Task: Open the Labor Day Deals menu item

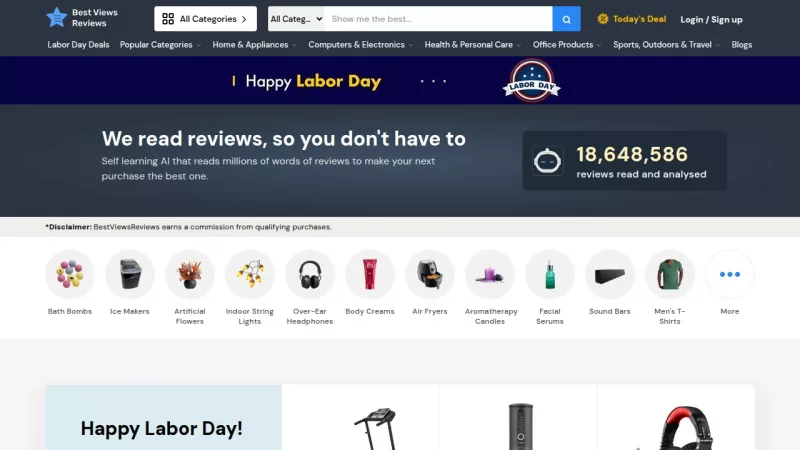Action: click(78, 45)
